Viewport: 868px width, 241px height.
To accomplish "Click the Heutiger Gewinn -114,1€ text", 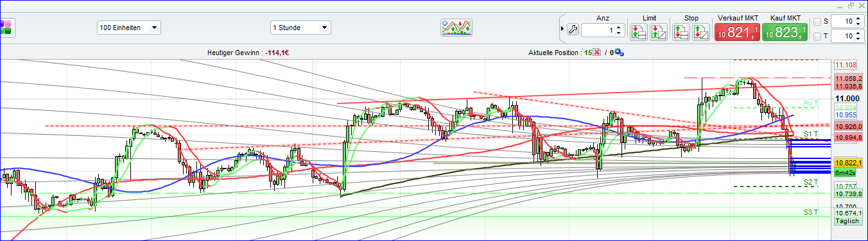I will [248, 53].
